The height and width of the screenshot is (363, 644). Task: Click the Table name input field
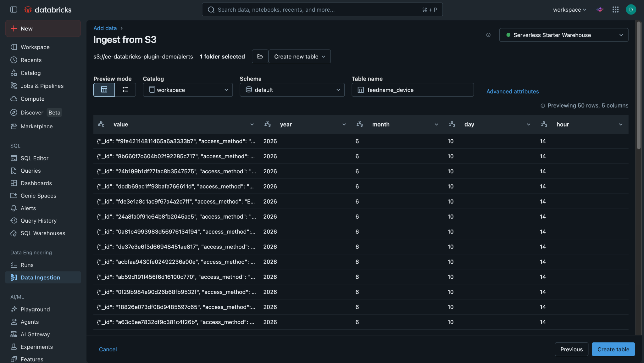[413, 90]
